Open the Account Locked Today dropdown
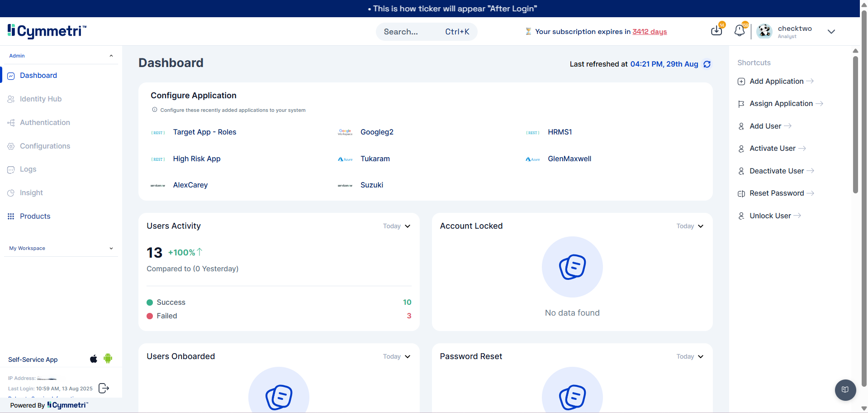 pyautogui.click(x=690, y=226)
